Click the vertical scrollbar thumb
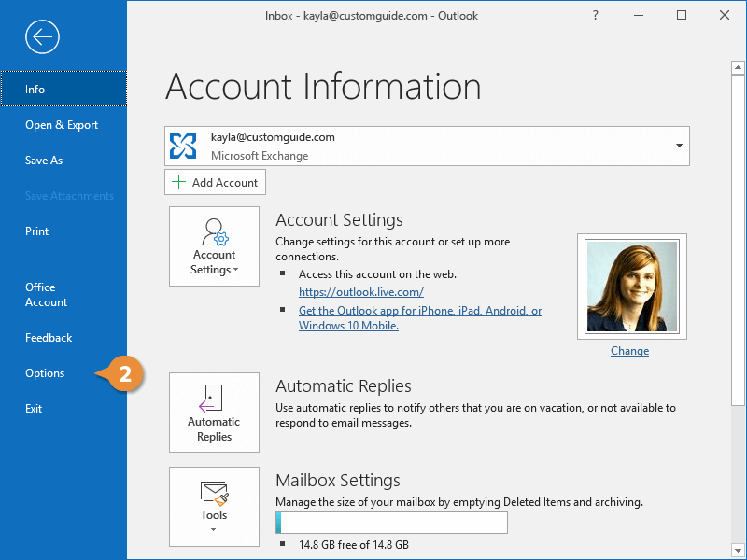Image resolution: width=747 pixels, height=560 pixels. [x=738, y=241]
